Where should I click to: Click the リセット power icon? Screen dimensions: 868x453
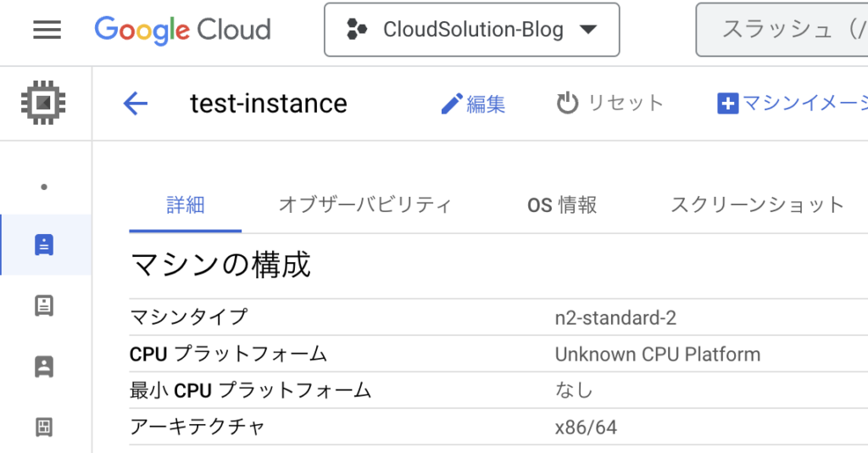click(x=567, y=103)
